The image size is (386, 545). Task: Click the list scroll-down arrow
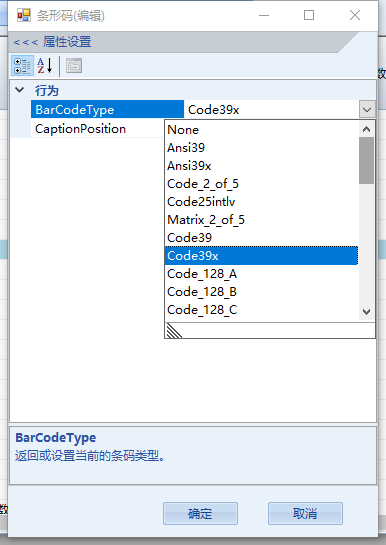(367, 312)
